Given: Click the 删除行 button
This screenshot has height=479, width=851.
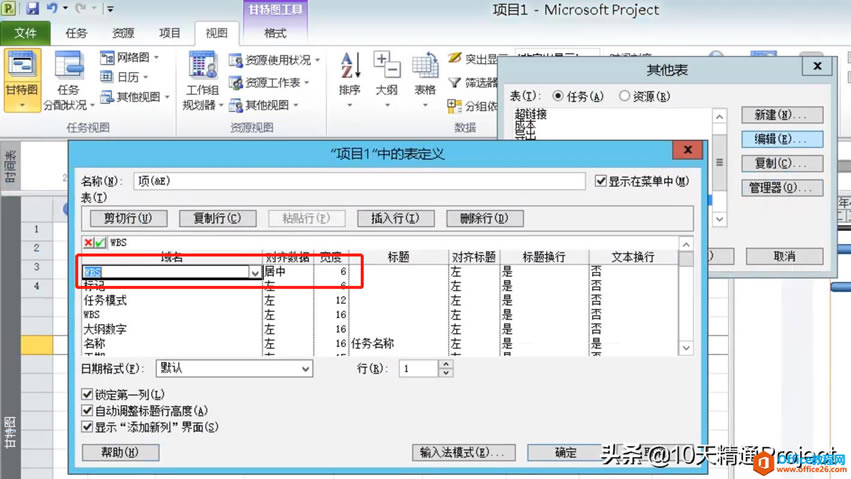Looking at the screenshot, I should (x=484, y=218).
